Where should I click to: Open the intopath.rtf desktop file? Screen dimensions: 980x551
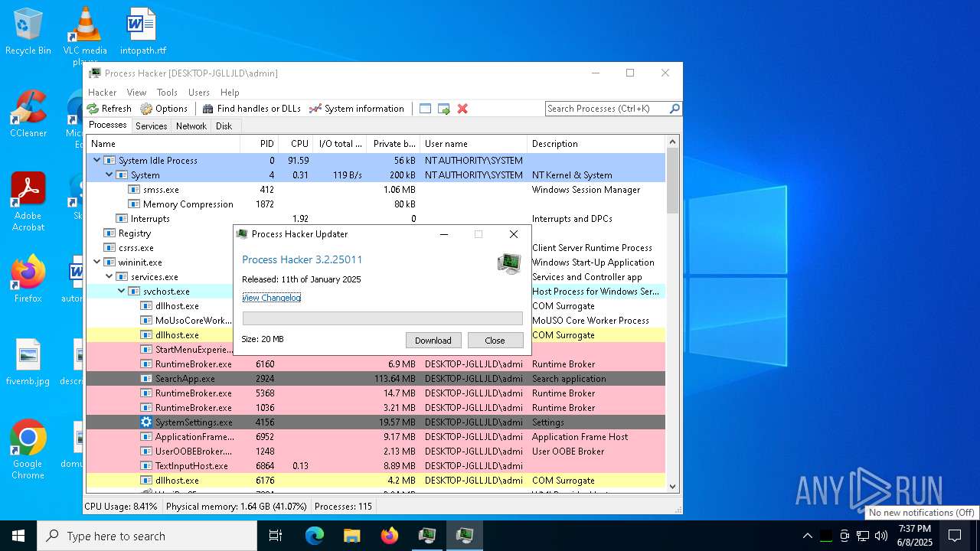pos(142,32)
